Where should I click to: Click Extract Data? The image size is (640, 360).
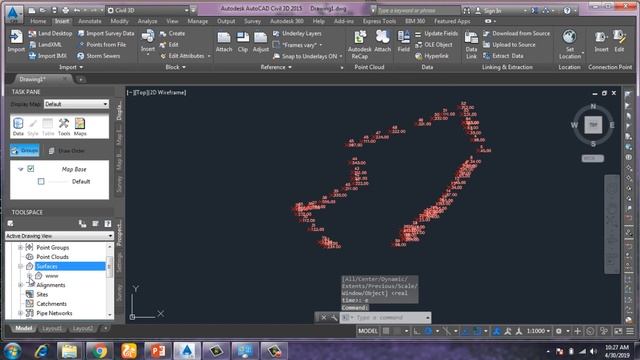(503, 56)
